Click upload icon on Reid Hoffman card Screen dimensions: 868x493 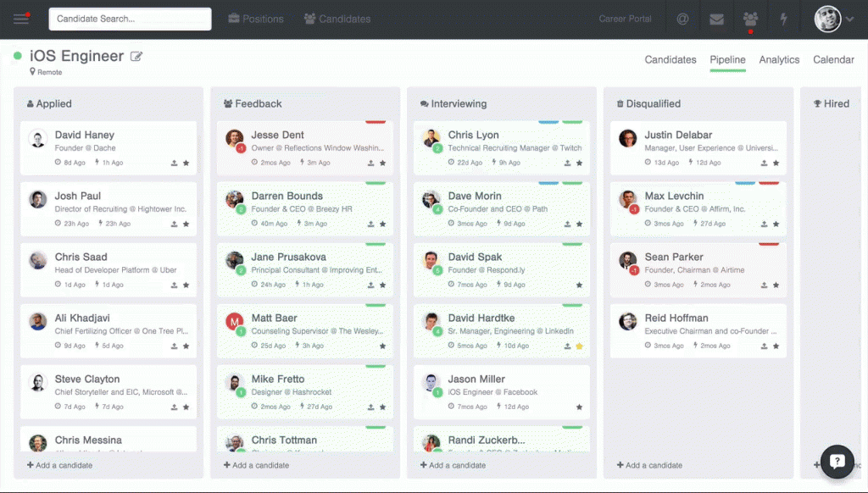point(764,346)
